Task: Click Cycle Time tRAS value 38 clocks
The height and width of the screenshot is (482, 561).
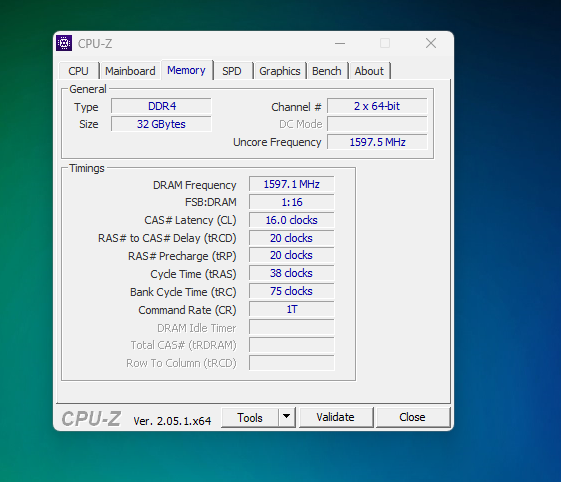Action: click(292, 273)
